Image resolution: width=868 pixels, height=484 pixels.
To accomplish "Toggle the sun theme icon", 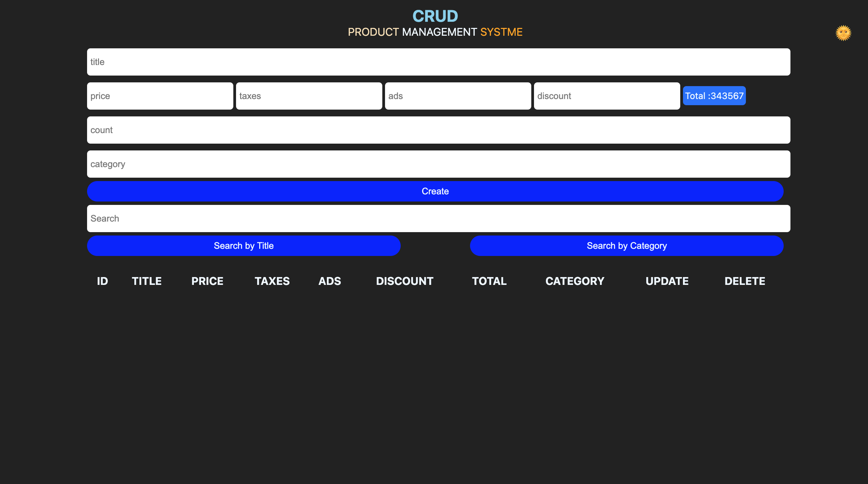I will pos(843,33).
